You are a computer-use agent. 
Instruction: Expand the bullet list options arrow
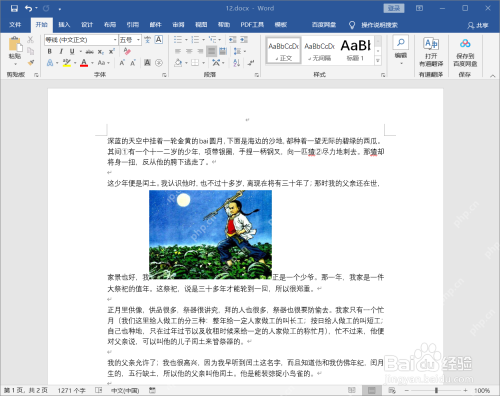[186, 40]
